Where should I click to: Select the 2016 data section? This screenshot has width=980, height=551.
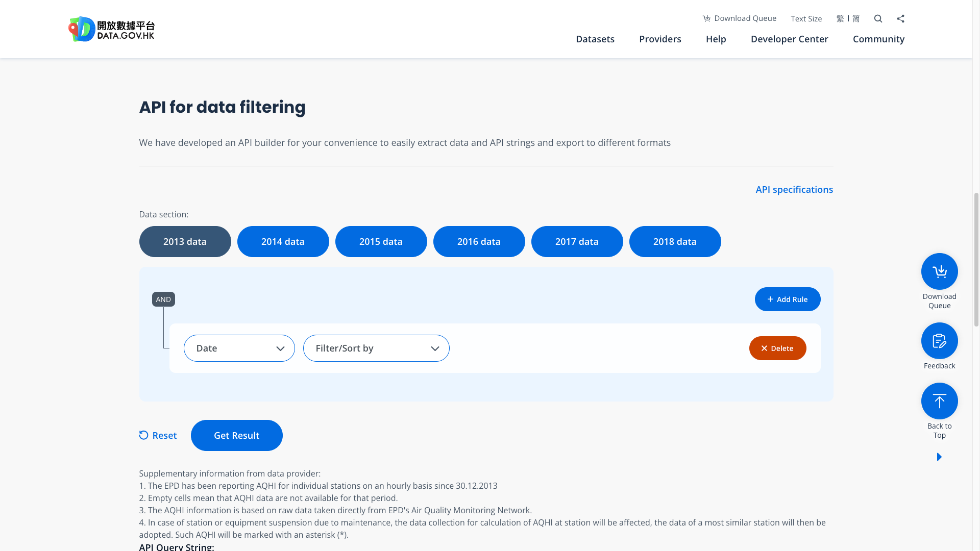click(x=479, y=241)
